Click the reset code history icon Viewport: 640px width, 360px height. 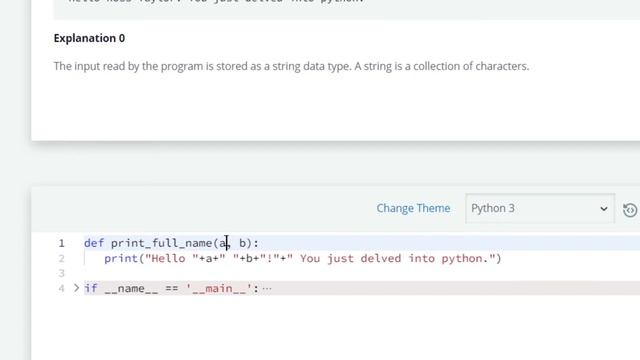[630, 210]
